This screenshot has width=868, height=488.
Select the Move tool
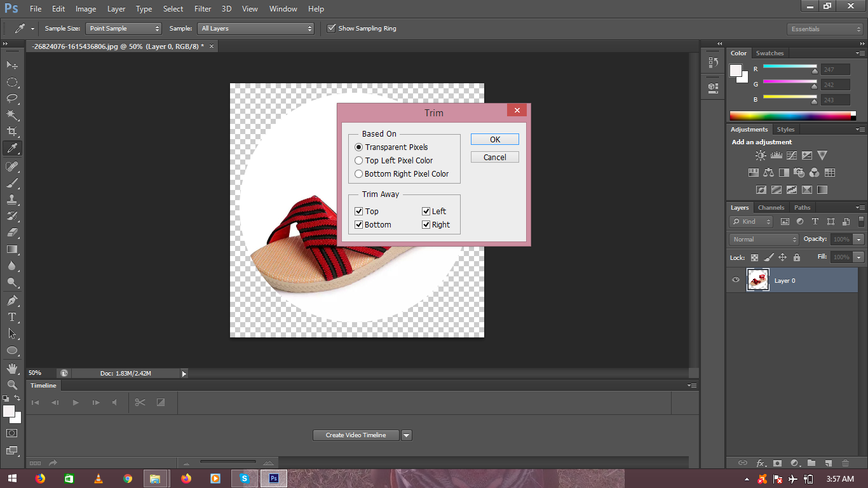(12, 65)
